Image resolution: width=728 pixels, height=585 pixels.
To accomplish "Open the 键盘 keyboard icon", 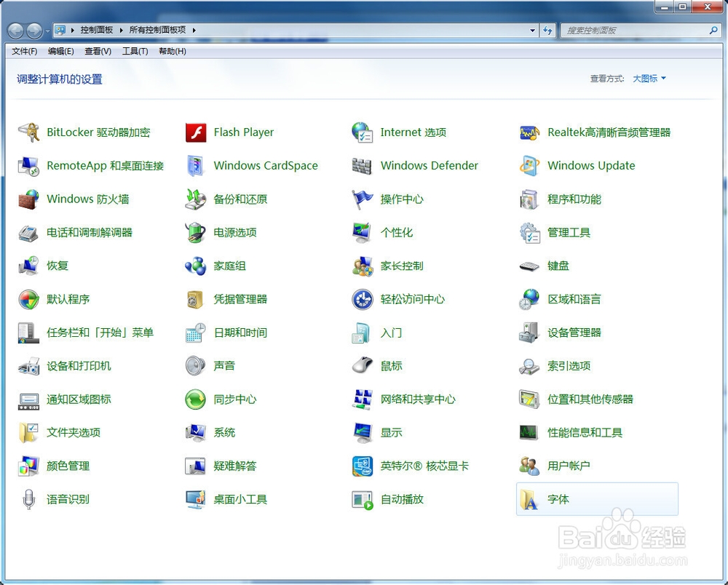I will tap(529, 266).
